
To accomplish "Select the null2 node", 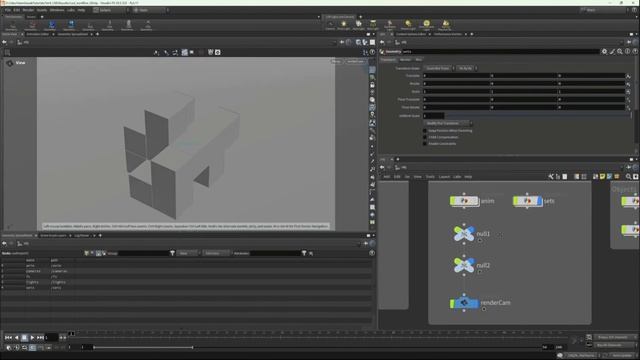I will [x=464, y=265].
